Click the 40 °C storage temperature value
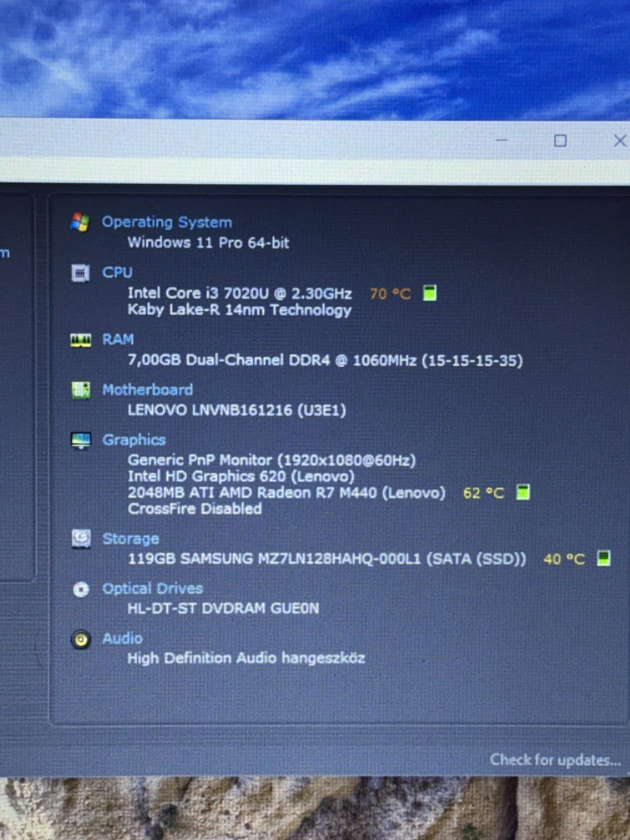 [x=564, y=559]
